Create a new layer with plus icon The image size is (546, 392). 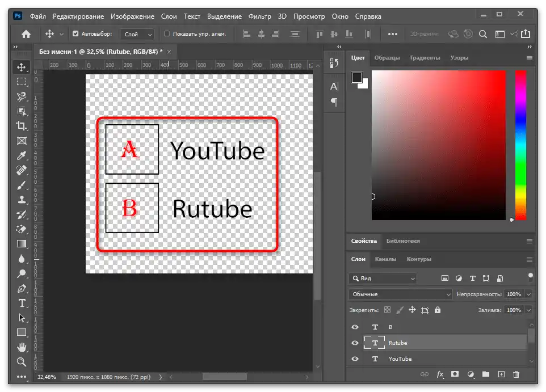(x=501, y=374)
